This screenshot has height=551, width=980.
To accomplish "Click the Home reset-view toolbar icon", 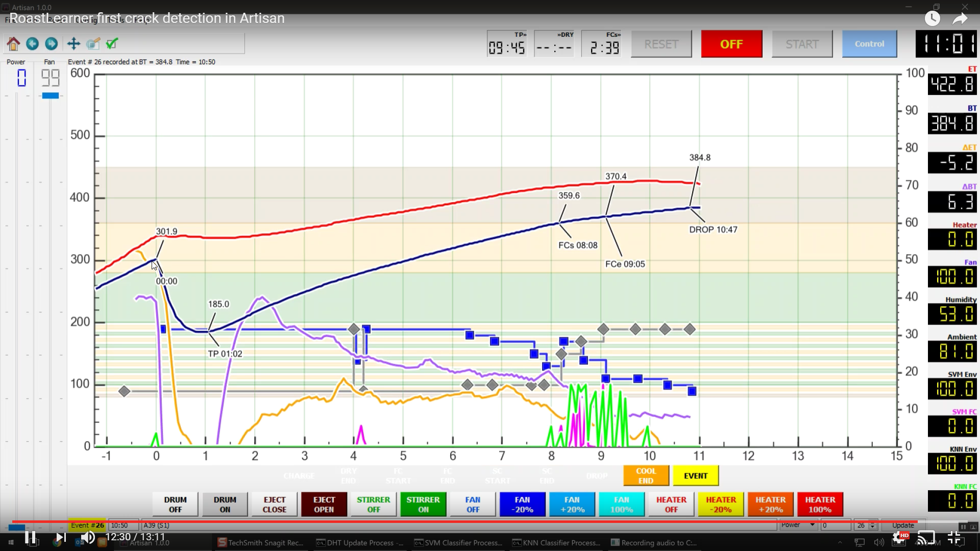I will point(14,44).
